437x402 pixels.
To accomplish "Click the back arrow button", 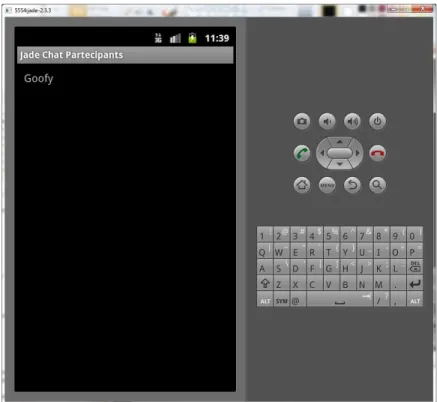I will pos(352,185).
